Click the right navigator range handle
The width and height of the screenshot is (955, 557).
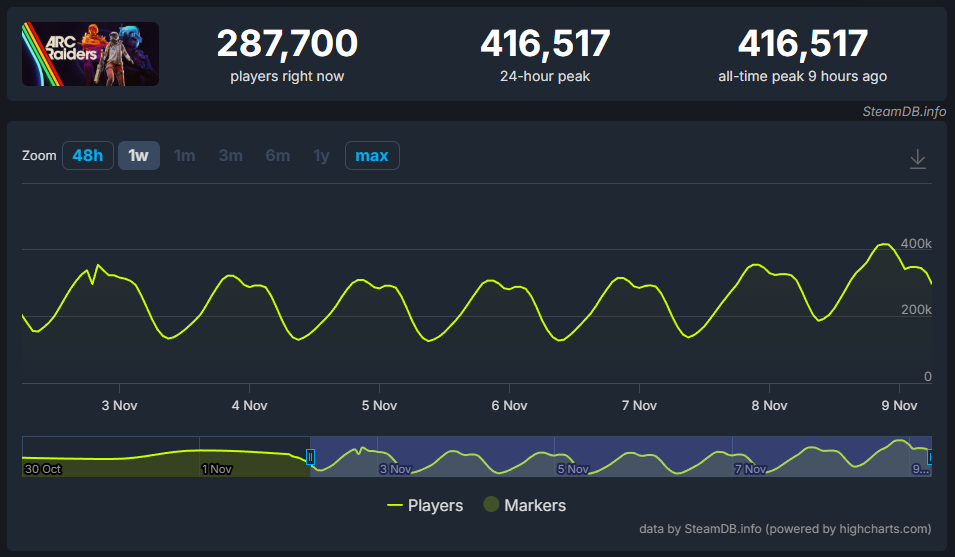click(x=930, y=457)
